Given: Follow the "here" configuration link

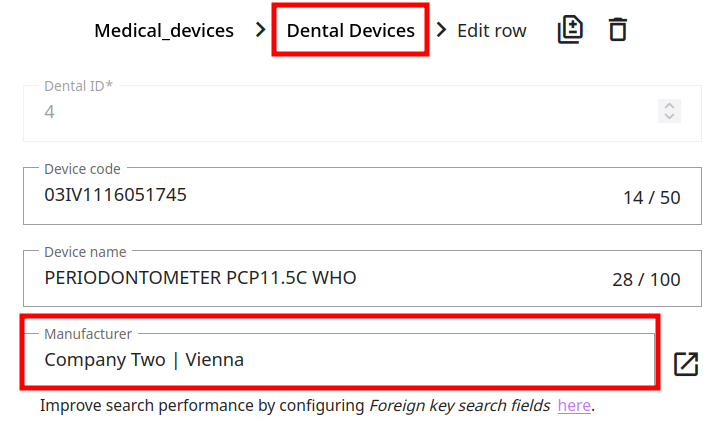Looking at the screenshot, I should pos(574,406).
